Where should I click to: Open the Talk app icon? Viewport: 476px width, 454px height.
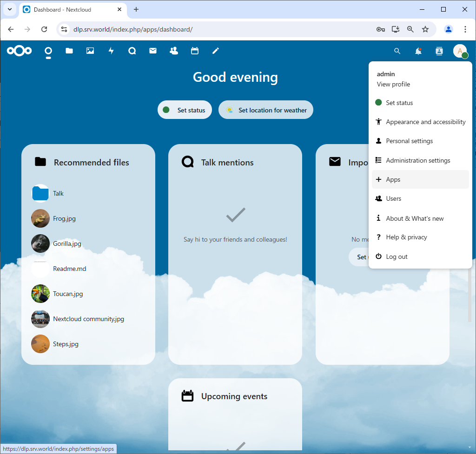(132, 51)
